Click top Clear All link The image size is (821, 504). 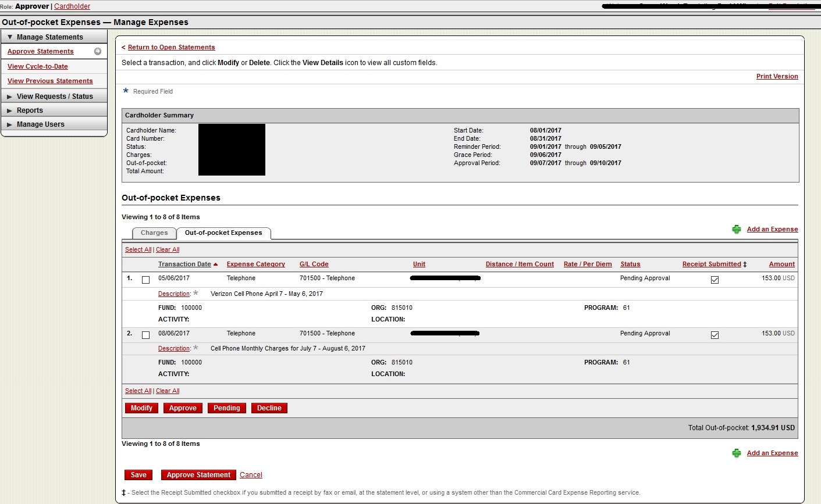[x=168, y=249]
